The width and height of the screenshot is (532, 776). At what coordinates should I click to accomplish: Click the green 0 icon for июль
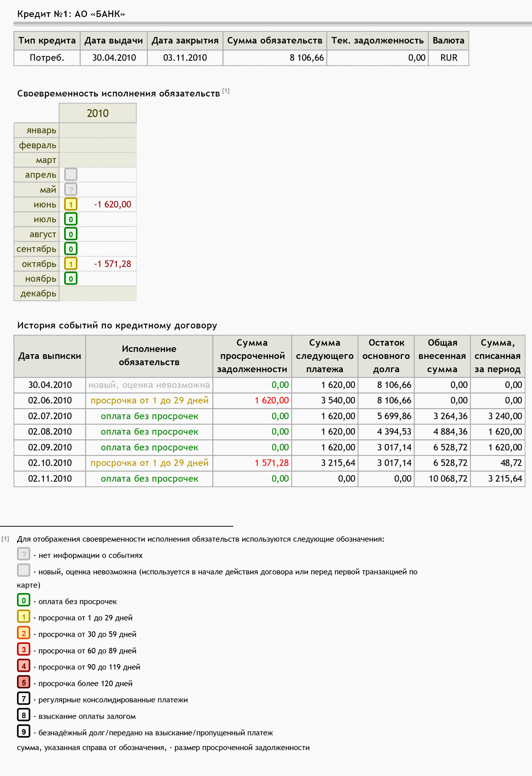coord(71,219)
